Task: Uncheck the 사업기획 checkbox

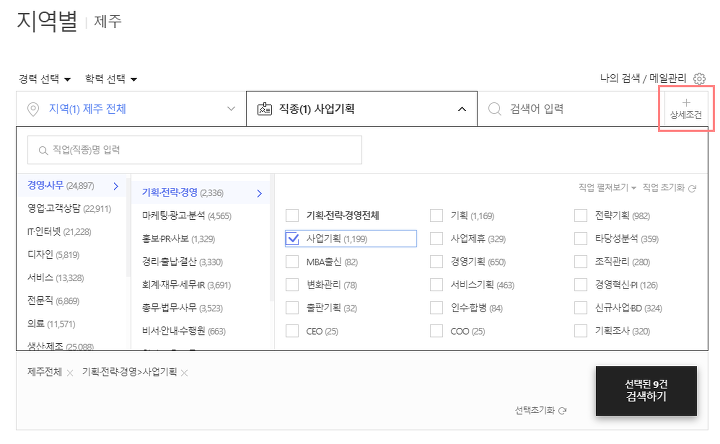Action: (x=292, y=239)
